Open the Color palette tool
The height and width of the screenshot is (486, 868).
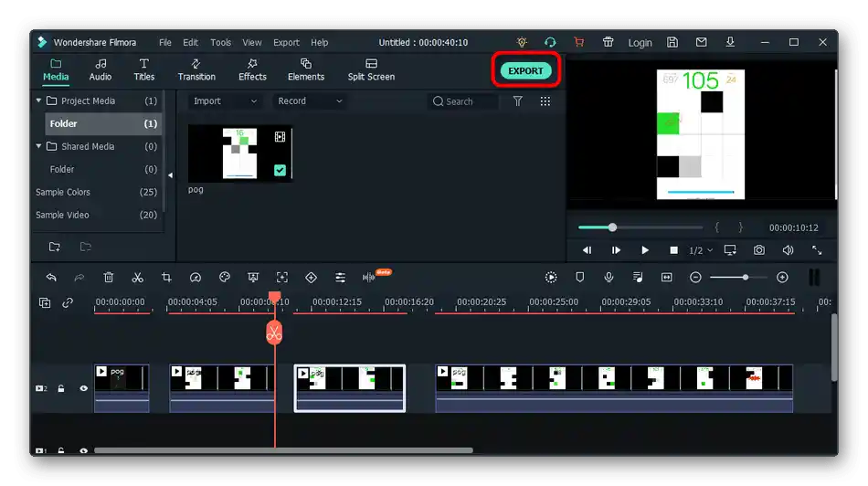[x=224, y=278]
